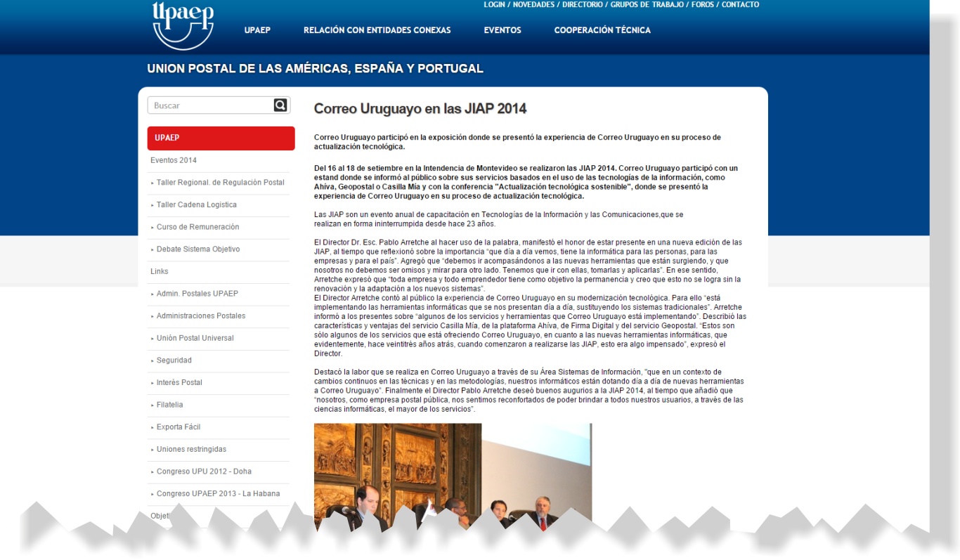Viewport: 960px width, 560px height.
Task: Open Debate Sistema Objetivo
Action: (197, 249)
